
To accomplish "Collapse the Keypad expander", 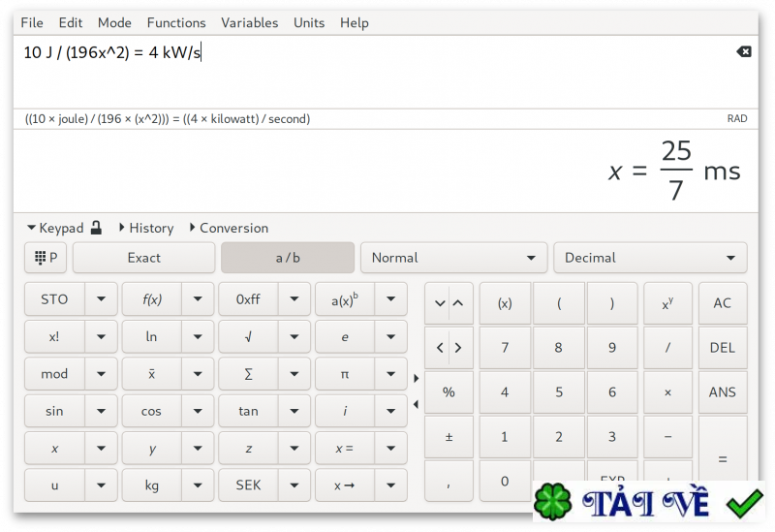I will pyautogui.click(x=55, y=228).
